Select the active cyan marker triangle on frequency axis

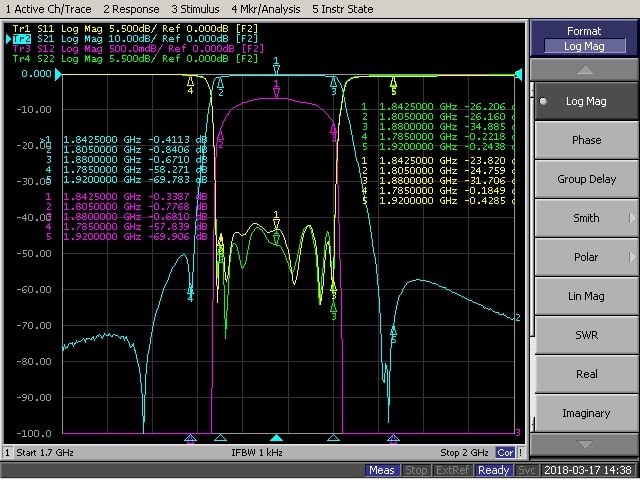click(x=277, y=438)
